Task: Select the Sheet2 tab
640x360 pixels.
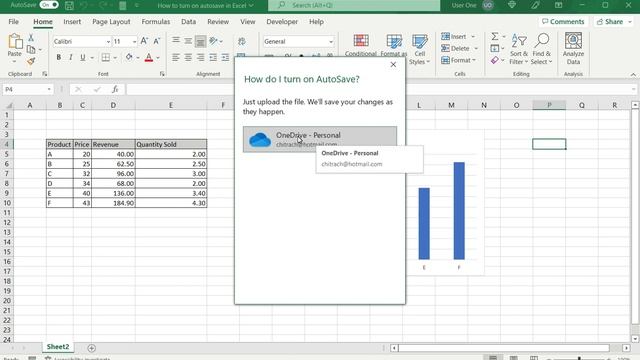Action: pos(58,347)
